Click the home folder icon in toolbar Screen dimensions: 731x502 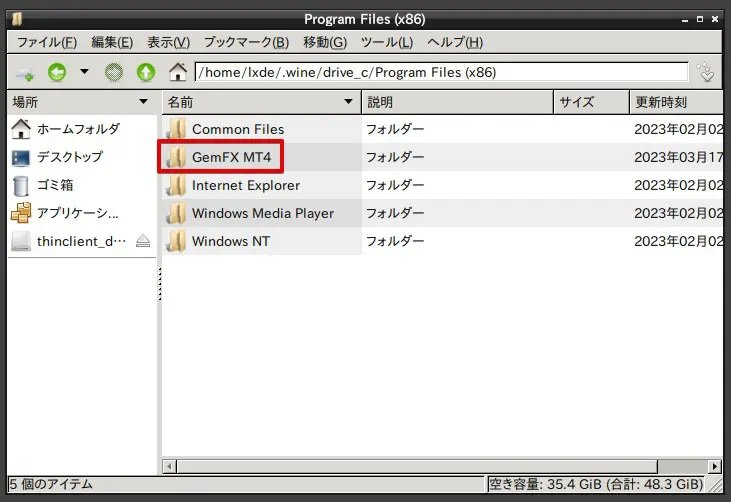pyautogui.click(x=178, y=72)
